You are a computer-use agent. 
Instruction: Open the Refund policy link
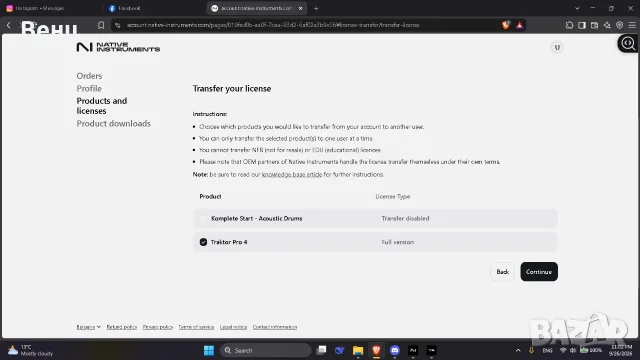(122, 327)
